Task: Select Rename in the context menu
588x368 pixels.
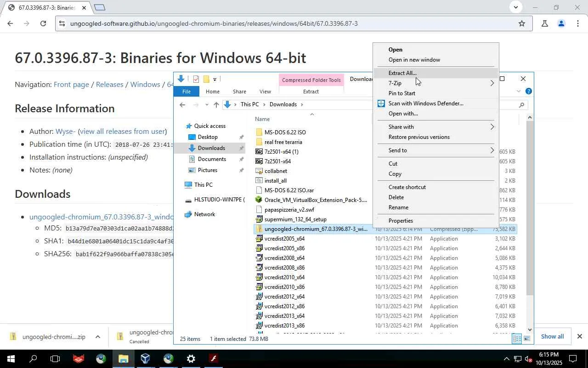Action: coord(435,207)
